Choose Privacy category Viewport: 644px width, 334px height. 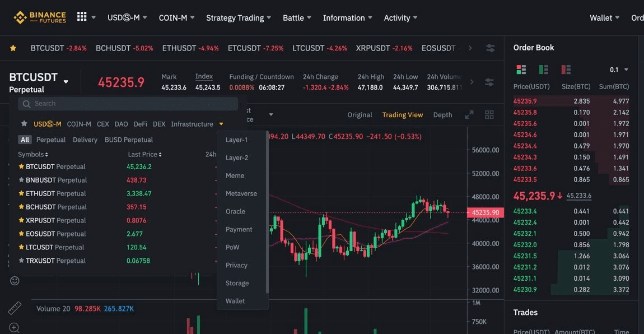[236, 266]
